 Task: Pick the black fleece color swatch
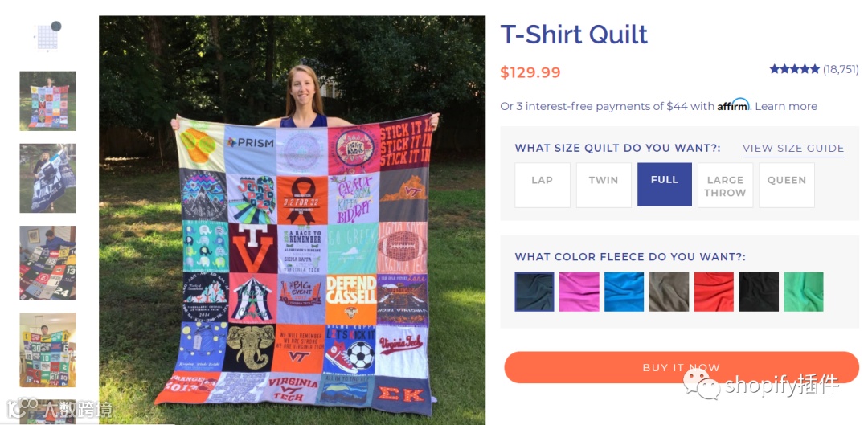click(759, 292)
